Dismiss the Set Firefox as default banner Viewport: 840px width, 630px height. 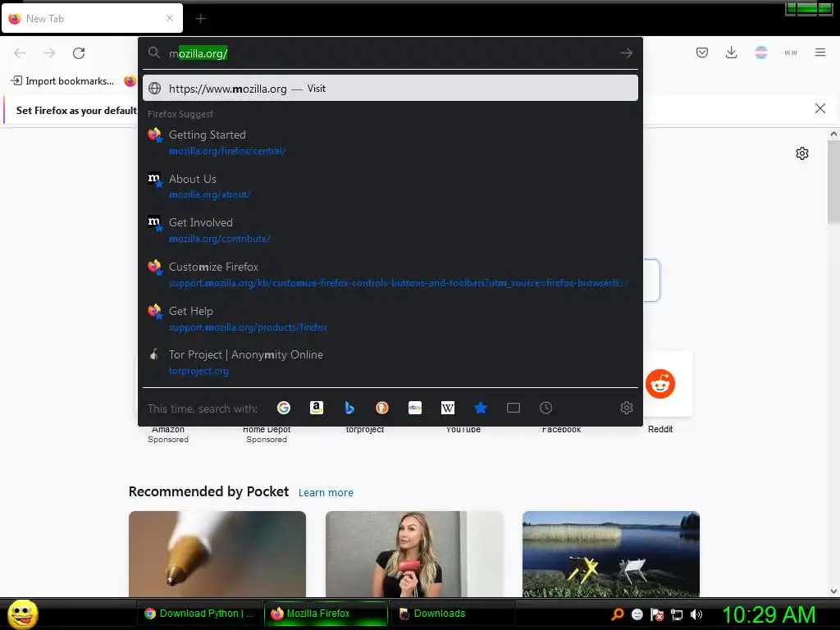[x=820, y=109]
